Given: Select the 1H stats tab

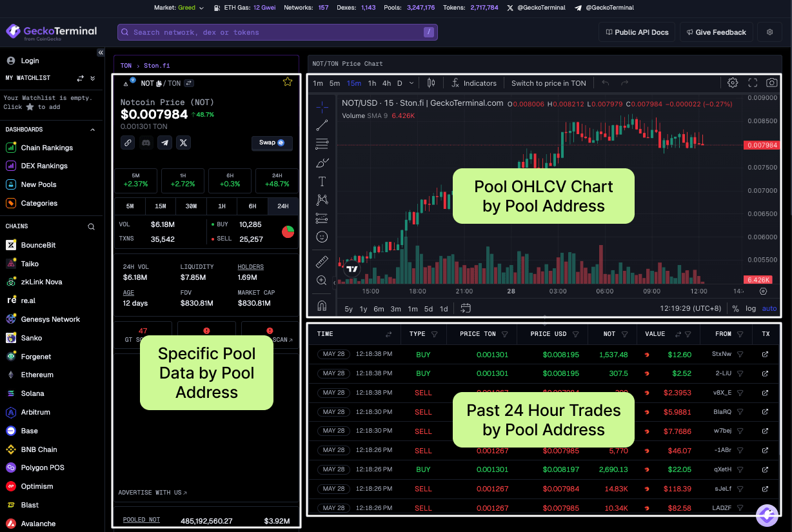Looking at the screenshot, I should (x=222, y=206).
